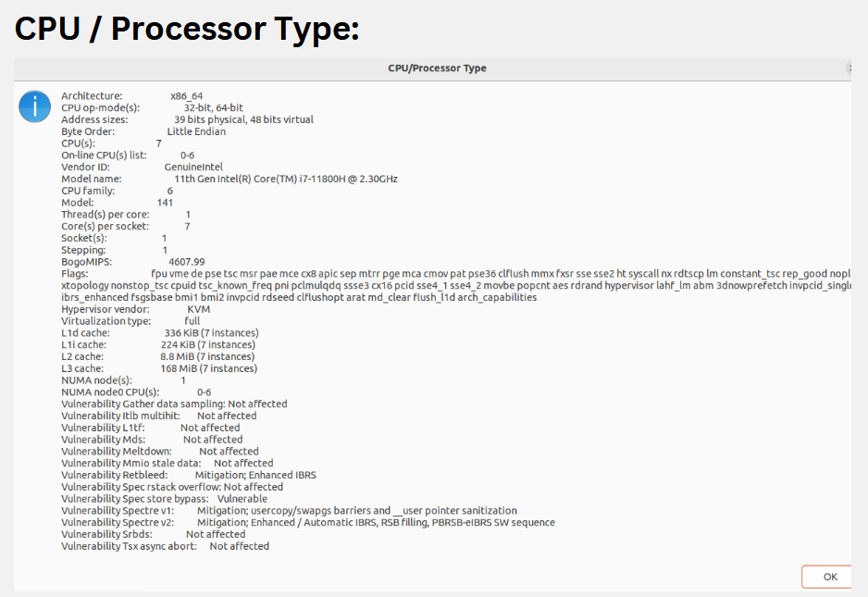The image size is (868, 597).
Task: Click the Flags line starting with fpu
Action: pos(455,274)
